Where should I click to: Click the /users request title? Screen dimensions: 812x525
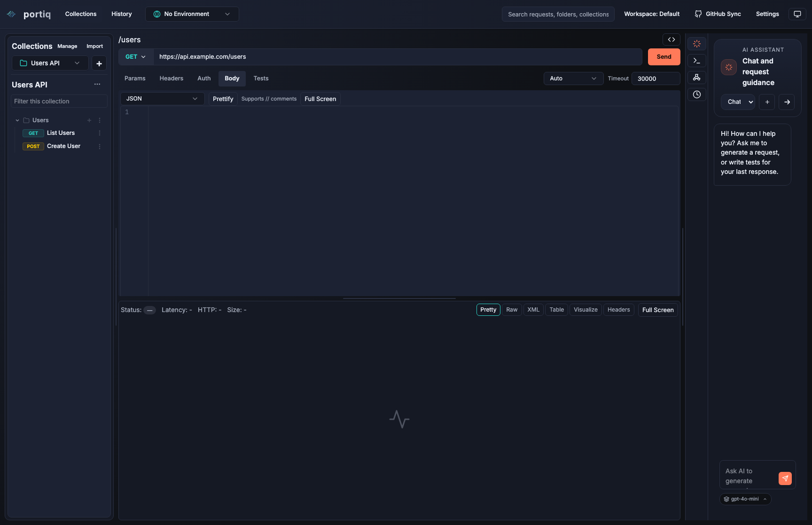click(130, 40)
